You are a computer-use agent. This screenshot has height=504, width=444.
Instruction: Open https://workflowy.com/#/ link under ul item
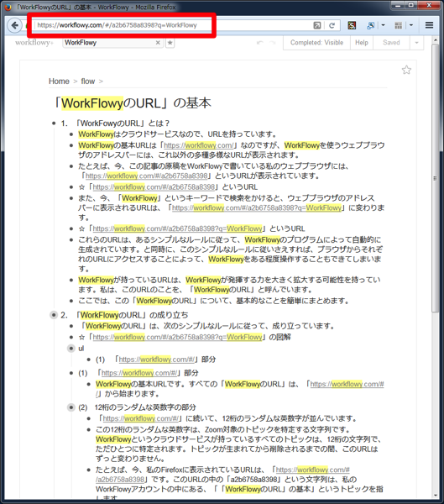click(157, 360)
